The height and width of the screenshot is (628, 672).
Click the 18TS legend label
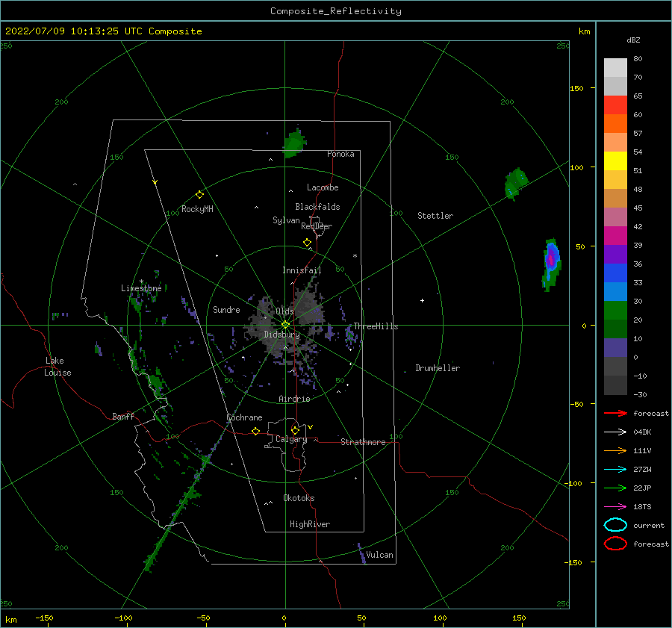tap(642, 507)
